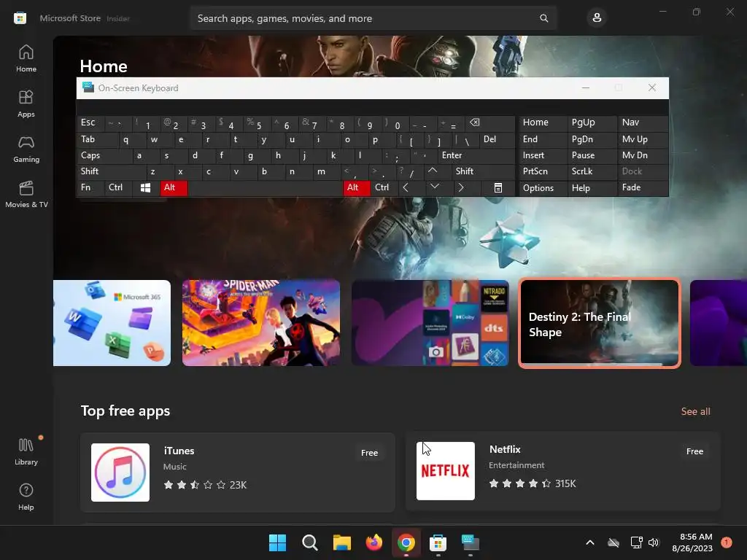747x560 pixels.
Task: Open Movies & TV in the sidebar
Action: [x=26, y=194]
